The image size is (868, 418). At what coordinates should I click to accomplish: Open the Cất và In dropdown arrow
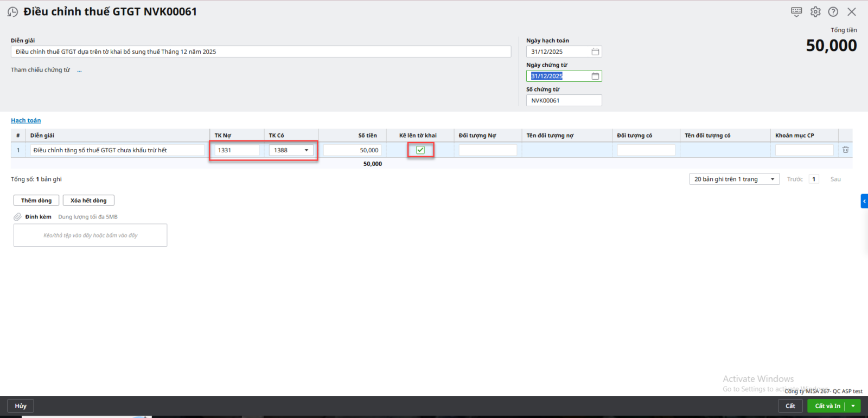tap(853, 406)
